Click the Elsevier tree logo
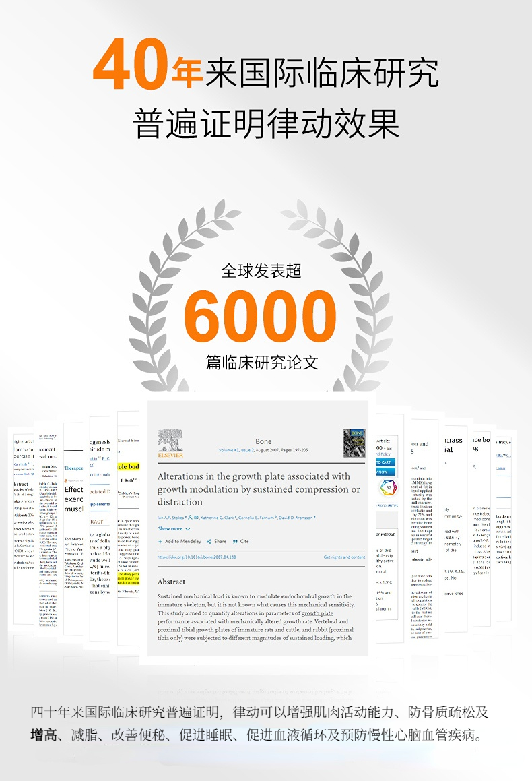Viewport: 532px width, 781px height. [170, 443]
